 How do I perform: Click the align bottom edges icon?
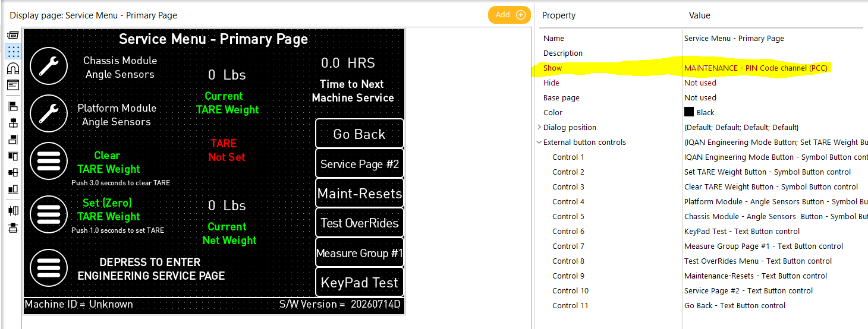click(12, 189)
